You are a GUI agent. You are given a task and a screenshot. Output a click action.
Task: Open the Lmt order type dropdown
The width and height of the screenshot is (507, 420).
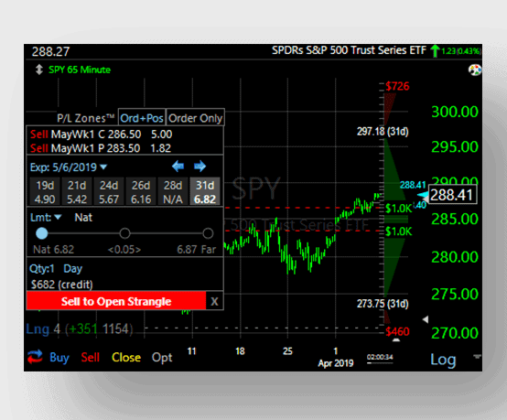46,217
